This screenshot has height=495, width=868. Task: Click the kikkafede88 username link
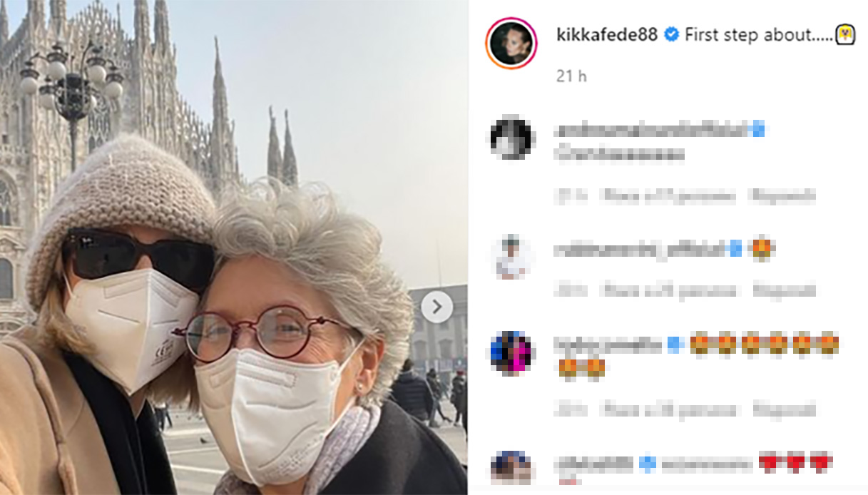pyautogui.click(x=606, y=34)
